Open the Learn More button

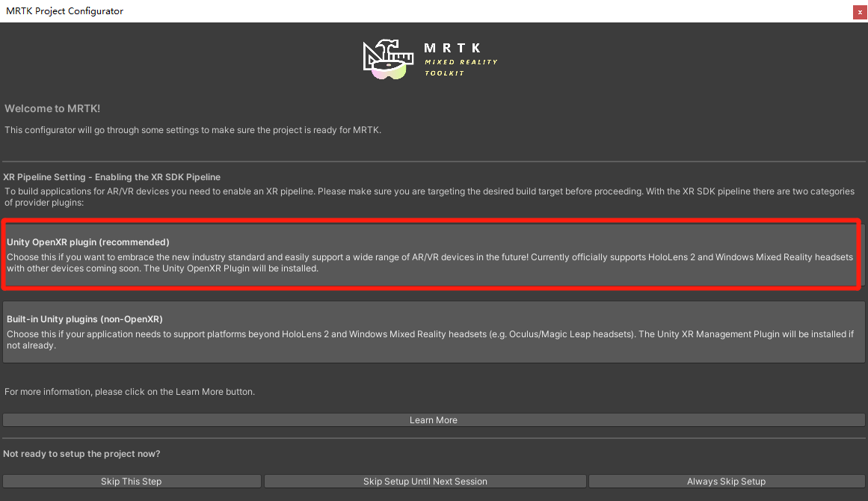(434, 420)
